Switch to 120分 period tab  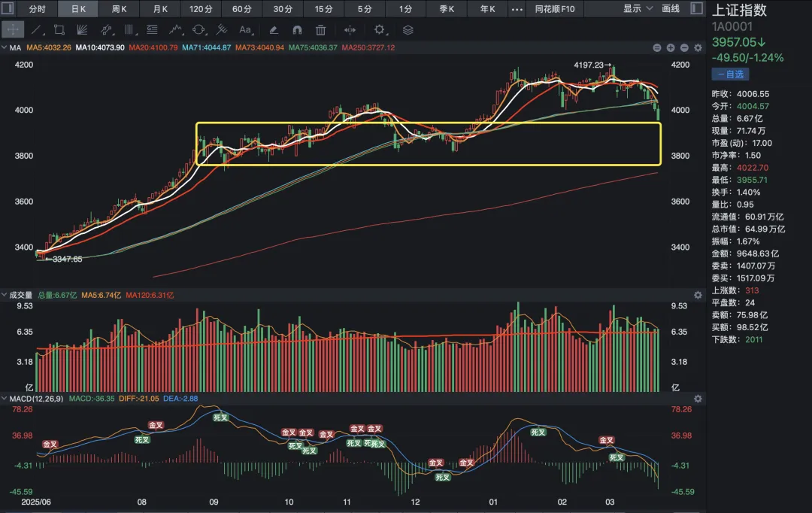point(201,9)
